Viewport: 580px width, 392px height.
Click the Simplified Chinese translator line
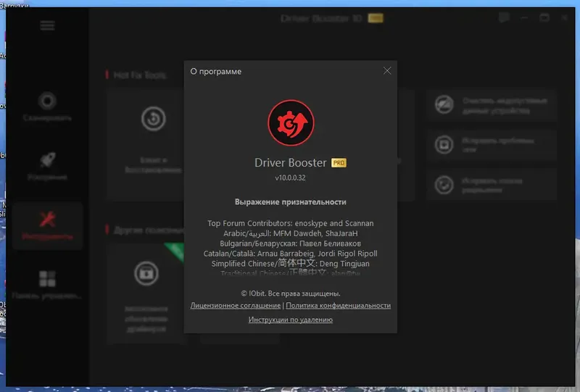coord(291,263)
